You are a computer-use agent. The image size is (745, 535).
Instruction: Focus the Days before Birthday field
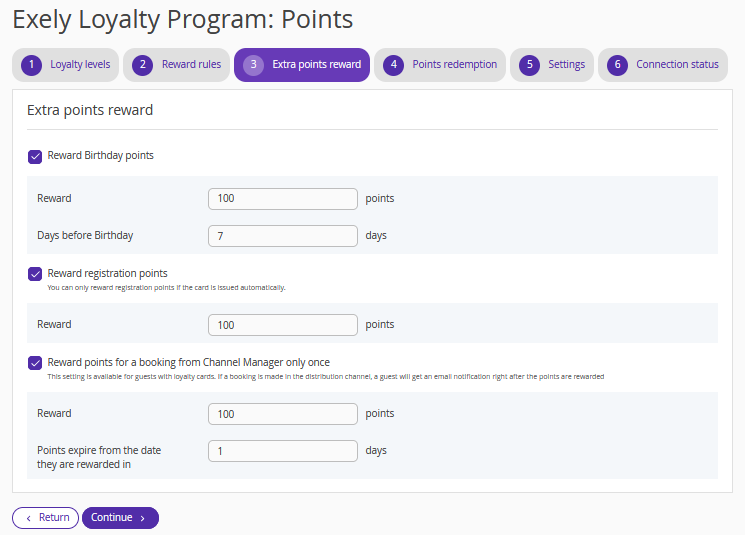coord(282,236)
